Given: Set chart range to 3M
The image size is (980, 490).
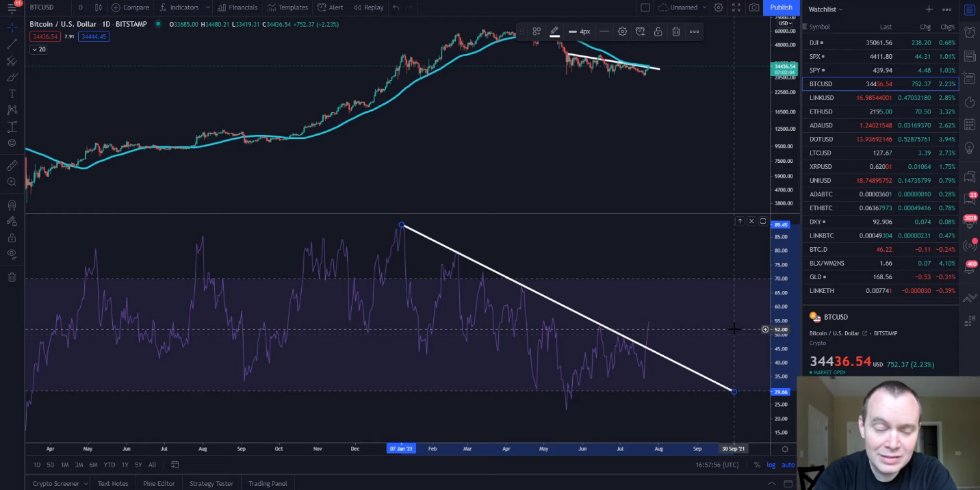Looking at the screenshot, I should 79,465.
